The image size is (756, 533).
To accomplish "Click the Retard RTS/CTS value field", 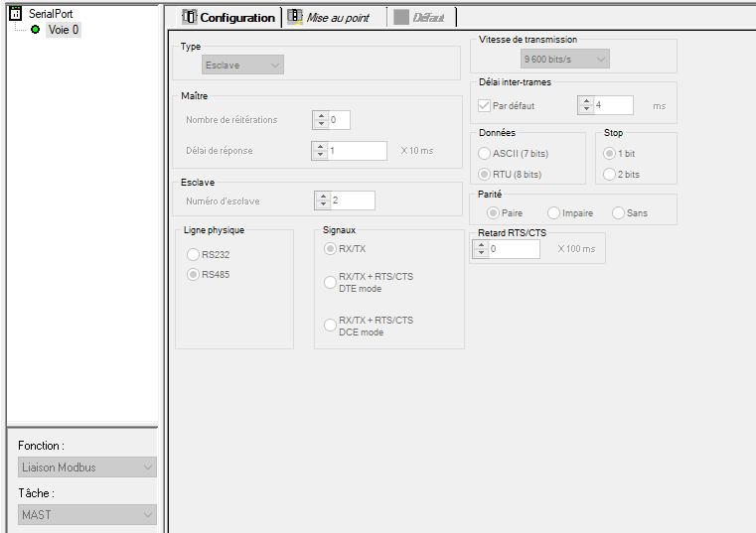I will [514, 249].
